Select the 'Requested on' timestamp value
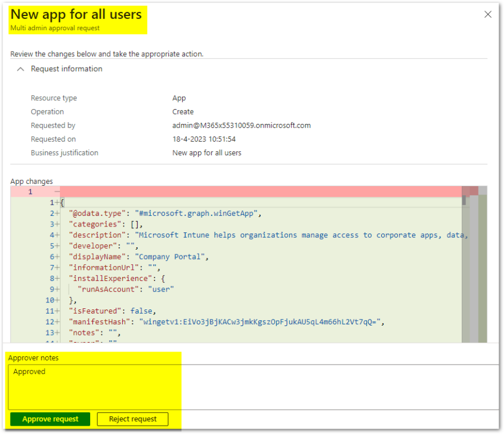 point(203,139)
